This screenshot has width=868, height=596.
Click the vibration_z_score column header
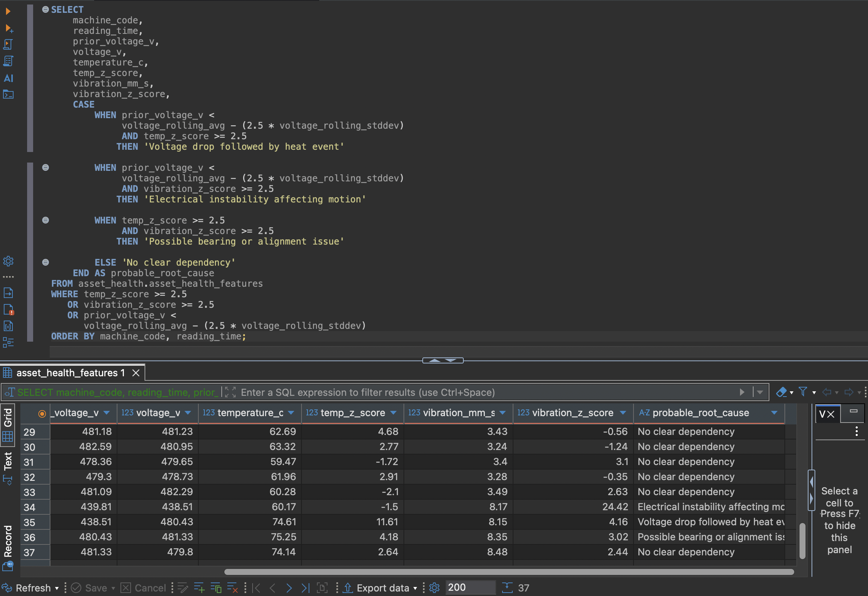pos(573,413)
